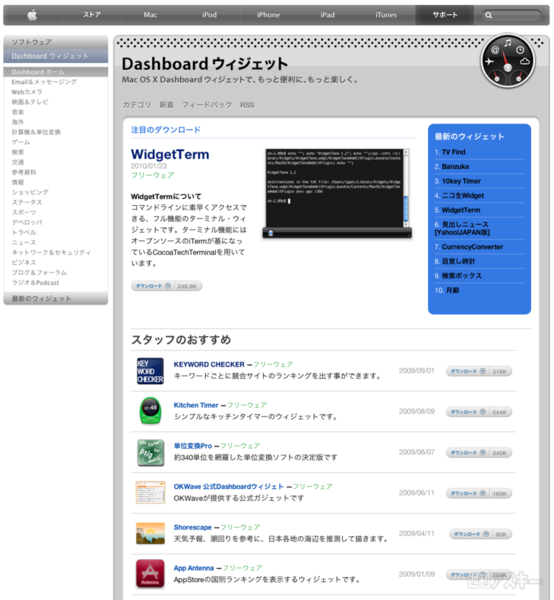
Task: Open the iTunes navigation tab
Action: point(386,15)
